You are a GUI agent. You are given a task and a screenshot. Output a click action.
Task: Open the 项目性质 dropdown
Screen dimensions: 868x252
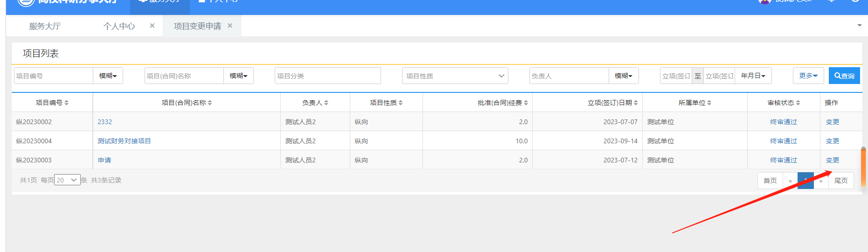[x=455, y=76]
